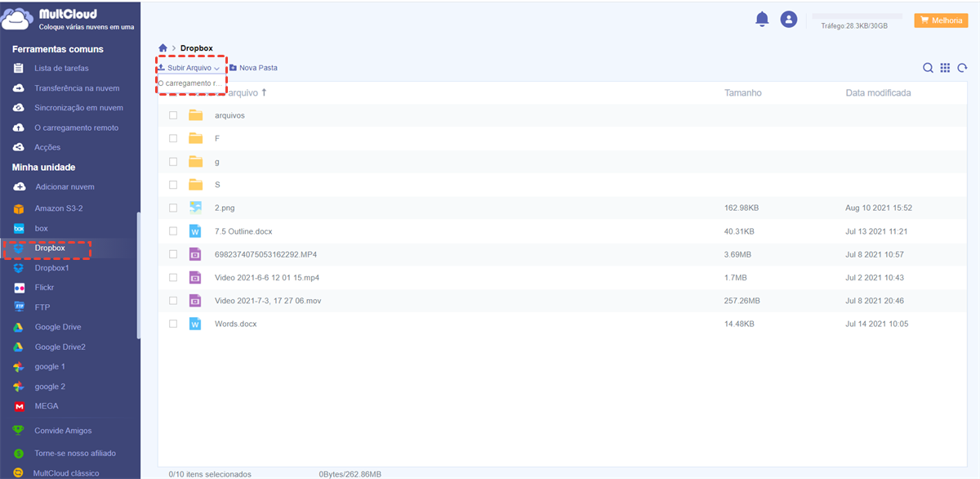Viewport: 980px width, 479px height.
Task: Open the user account avatar icon
Action: (788, 19)
